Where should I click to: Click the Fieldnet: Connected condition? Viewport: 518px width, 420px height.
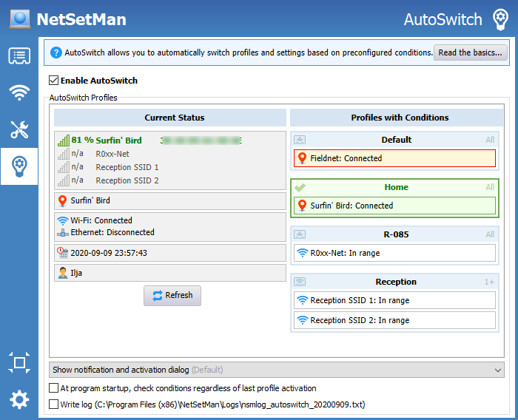(394, 158)
